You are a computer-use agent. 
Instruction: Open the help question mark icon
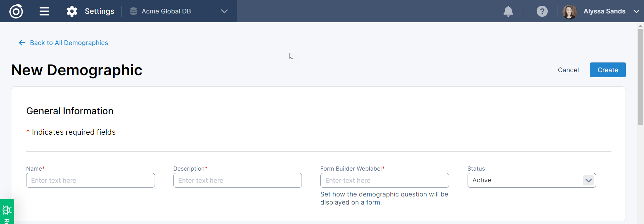(542, 11)
